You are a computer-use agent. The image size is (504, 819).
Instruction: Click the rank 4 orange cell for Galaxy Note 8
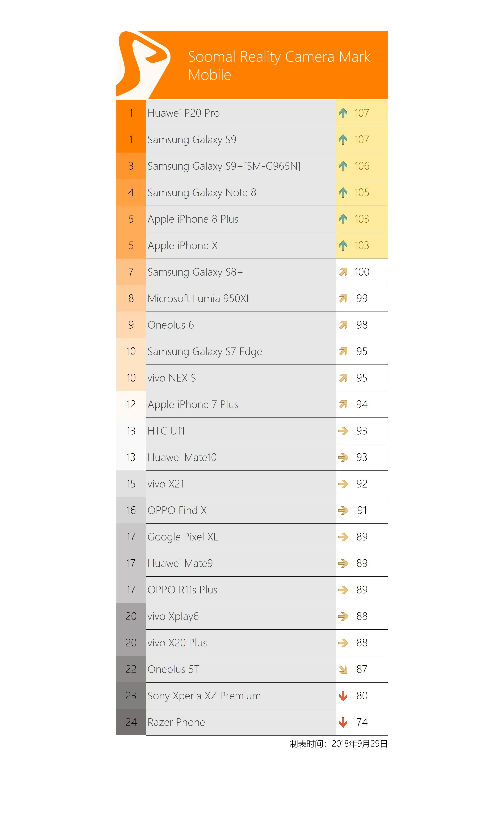[131, 193]
